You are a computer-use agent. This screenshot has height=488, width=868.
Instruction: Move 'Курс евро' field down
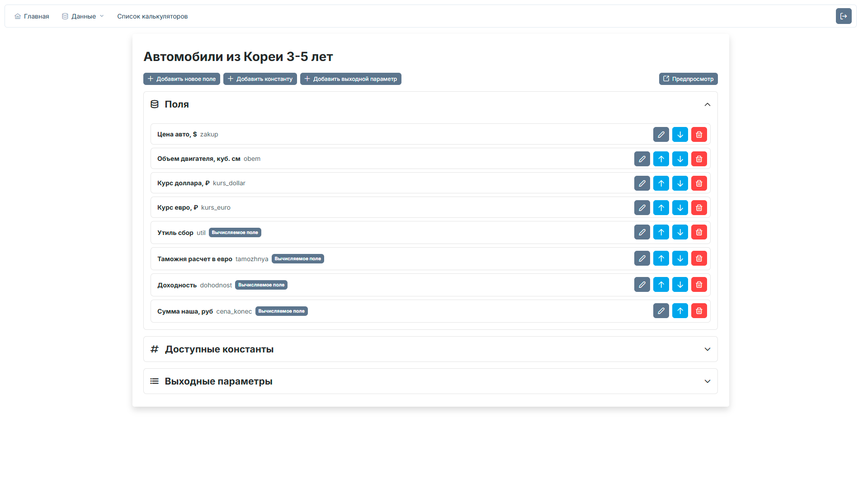(x=680, y=207)
